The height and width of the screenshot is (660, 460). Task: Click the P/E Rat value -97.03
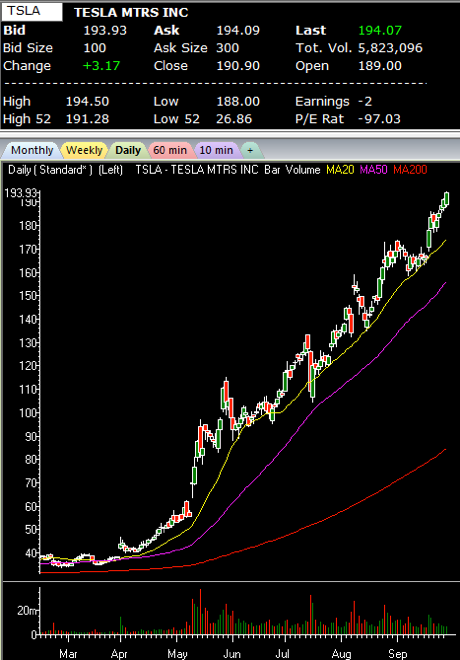379,119
